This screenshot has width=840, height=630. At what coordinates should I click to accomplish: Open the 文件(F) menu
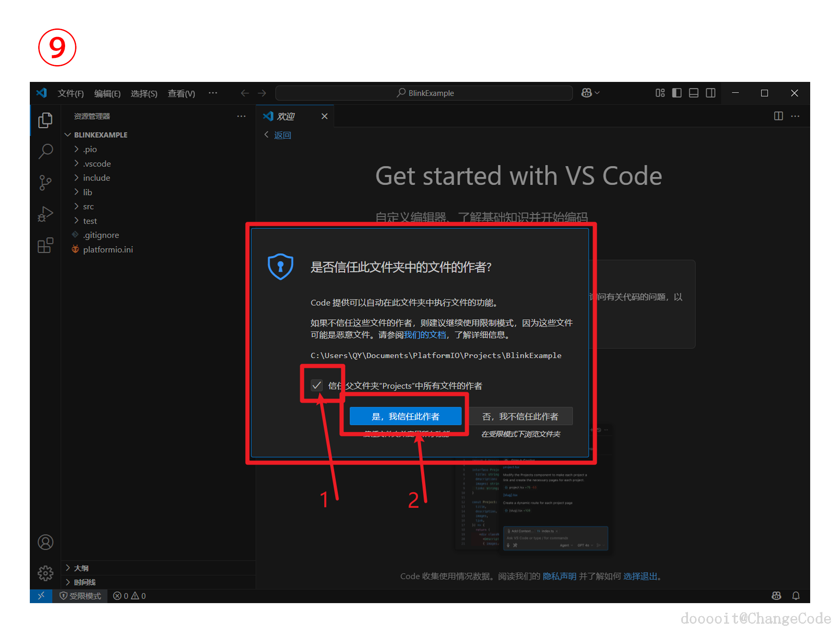click(x=71, y=93)
